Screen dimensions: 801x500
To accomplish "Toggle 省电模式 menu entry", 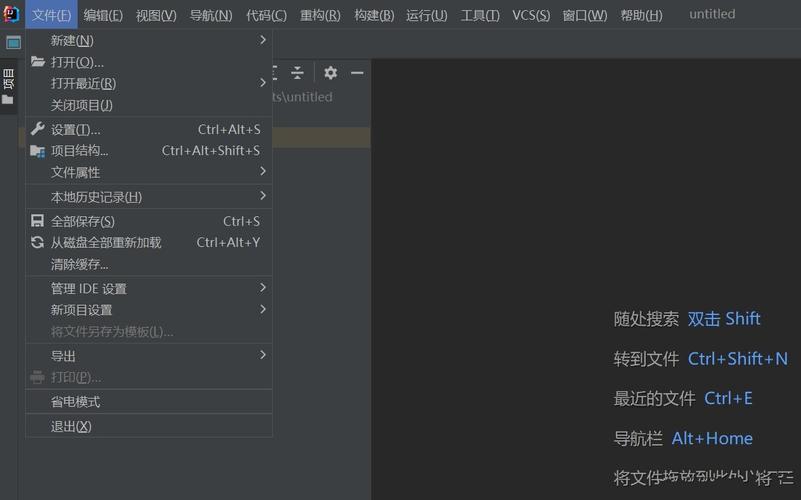I will pyautogui.click(x=149, y=401).
